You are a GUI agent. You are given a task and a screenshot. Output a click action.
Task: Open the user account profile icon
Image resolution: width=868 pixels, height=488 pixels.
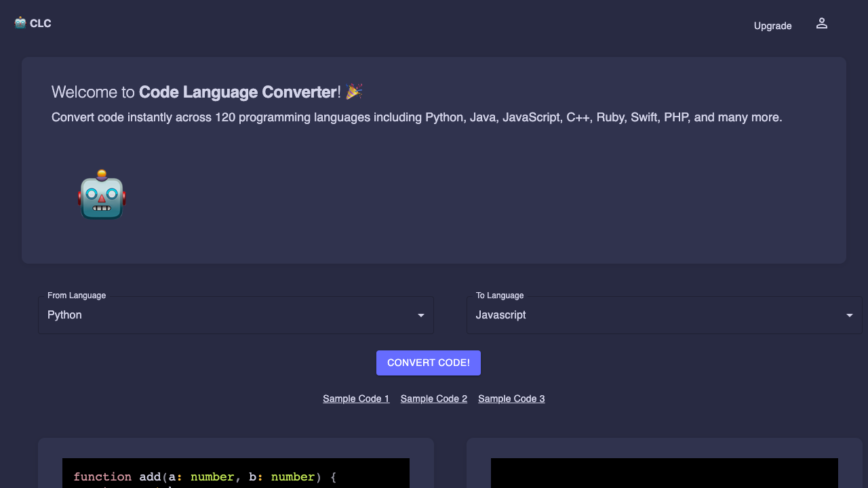pyautogui.click(x=821, y=22)
